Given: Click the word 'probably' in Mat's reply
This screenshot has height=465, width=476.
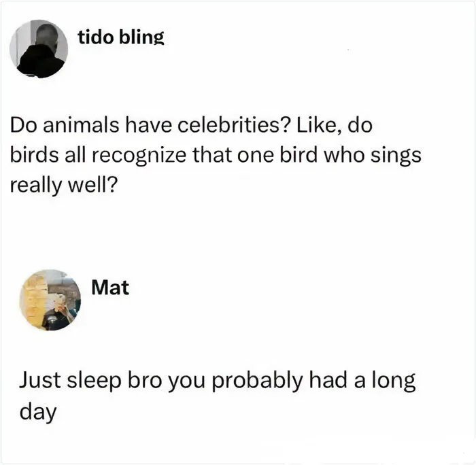Looking at the screenshot, I should click(257, 381).
